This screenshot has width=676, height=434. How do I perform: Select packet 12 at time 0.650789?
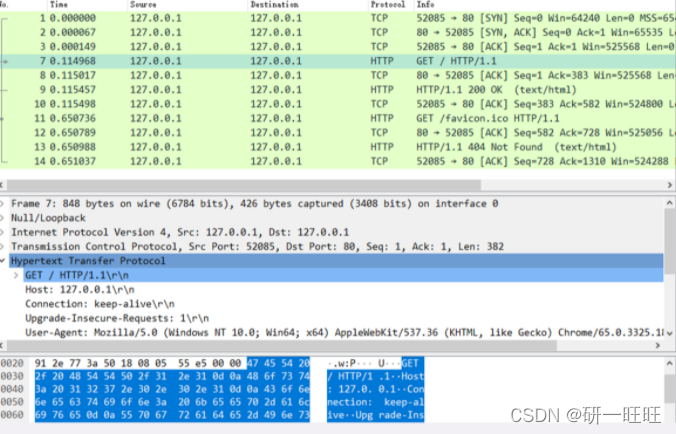point(338,132)
